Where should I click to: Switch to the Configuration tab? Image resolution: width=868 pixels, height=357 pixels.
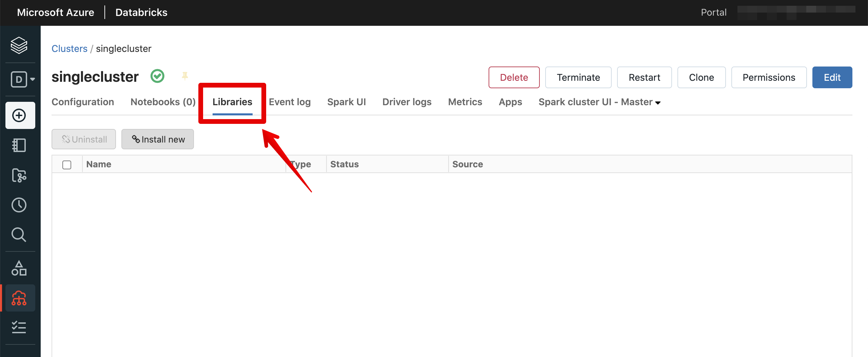pyautogui.click(x=82, y=102)
